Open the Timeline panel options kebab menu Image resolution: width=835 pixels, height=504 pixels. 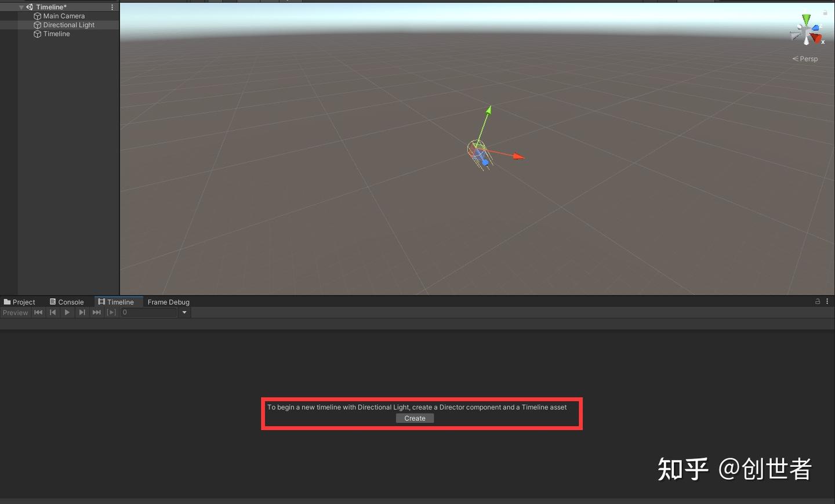[x=827, y=301]
